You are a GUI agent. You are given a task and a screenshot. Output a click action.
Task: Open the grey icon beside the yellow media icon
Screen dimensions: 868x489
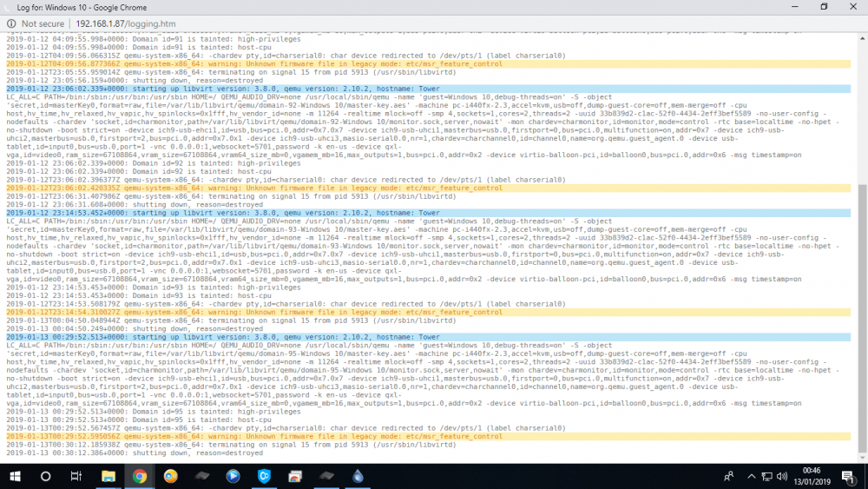(x=201, y=476)
